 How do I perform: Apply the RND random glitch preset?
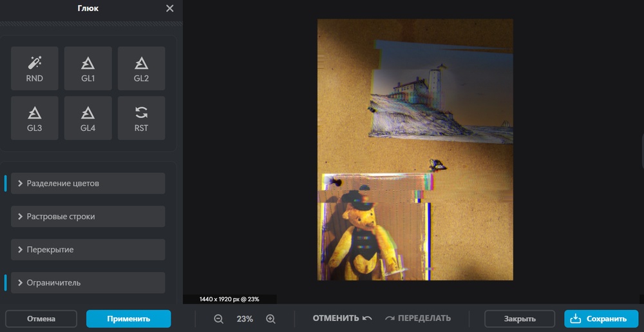[x=35, y=68]
